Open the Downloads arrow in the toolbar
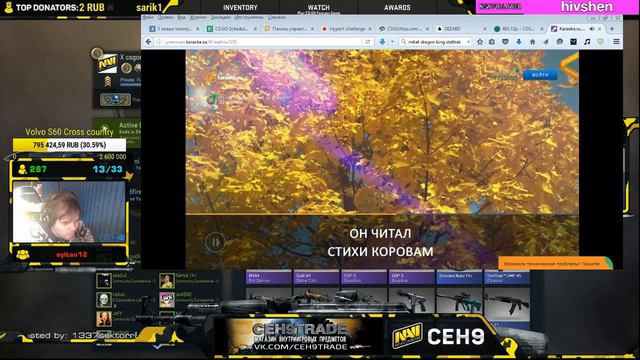The width and height of the screenshot is (640, 360). [x=519, y=42]
